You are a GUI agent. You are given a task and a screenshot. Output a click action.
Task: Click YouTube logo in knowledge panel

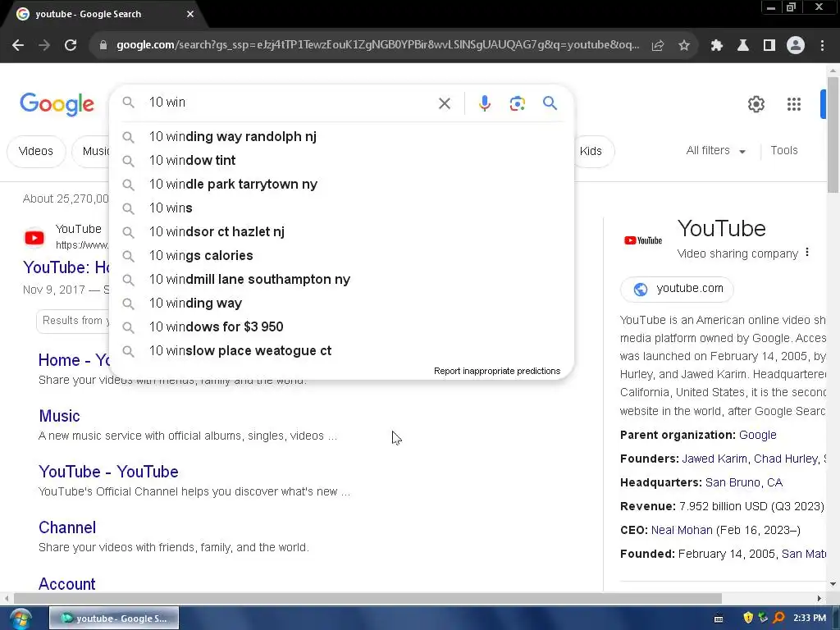coord(643,240)
